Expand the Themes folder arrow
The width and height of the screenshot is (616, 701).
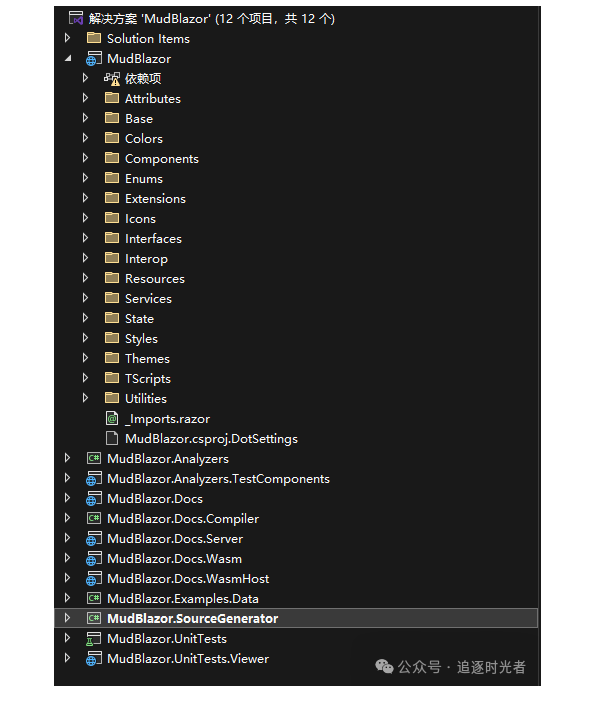86,358
